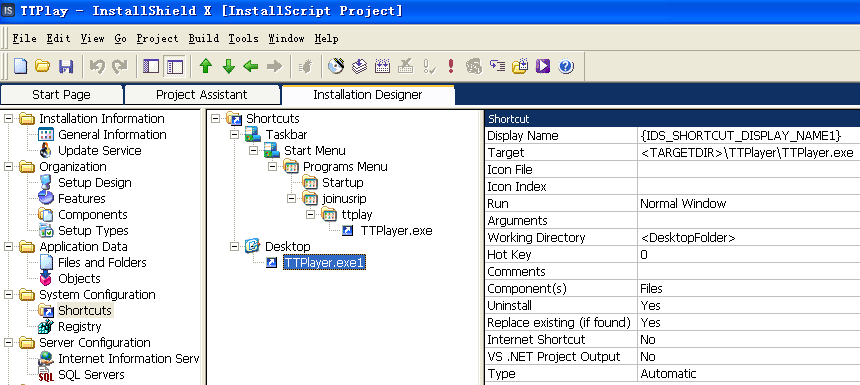This screenshot has height=385, width=860.
Task: Open Files and Folders view
Action: tap(102, 263)
